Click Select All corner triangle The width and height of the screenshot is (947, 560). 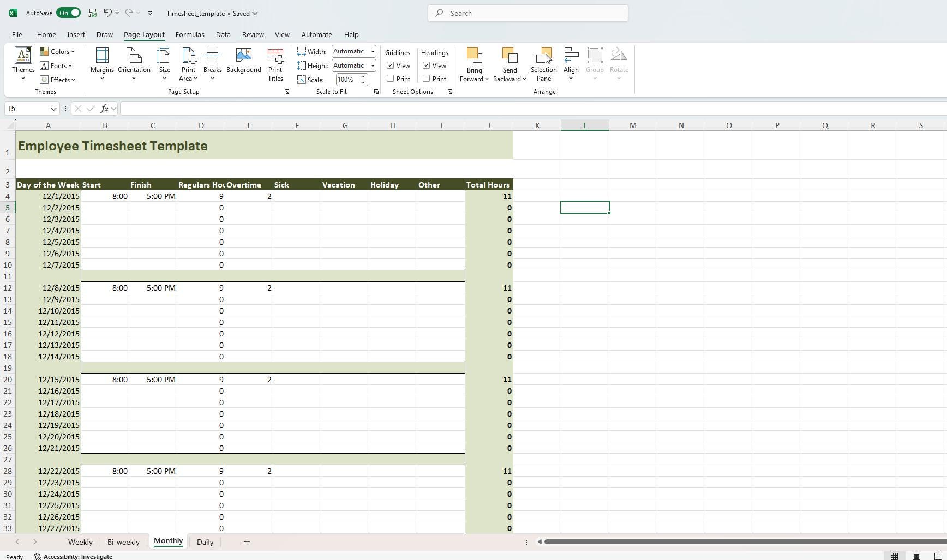pyautogui.click(x=10, y=126)
